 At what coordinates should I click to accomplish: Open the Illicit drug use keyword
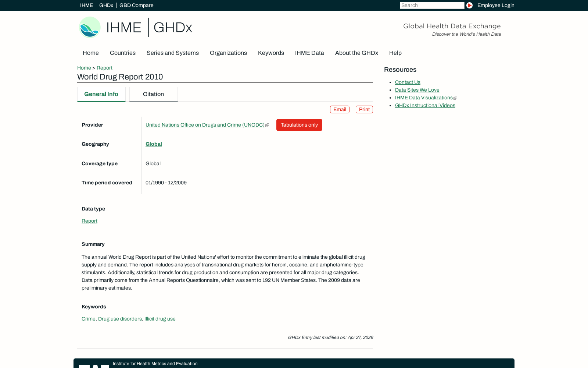pos(160,319)
